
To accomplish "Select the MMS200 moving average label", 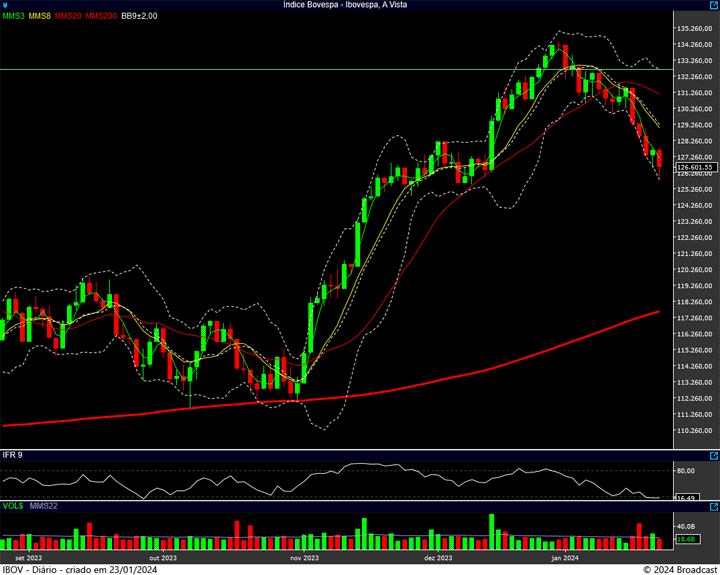I will (101, 16).
